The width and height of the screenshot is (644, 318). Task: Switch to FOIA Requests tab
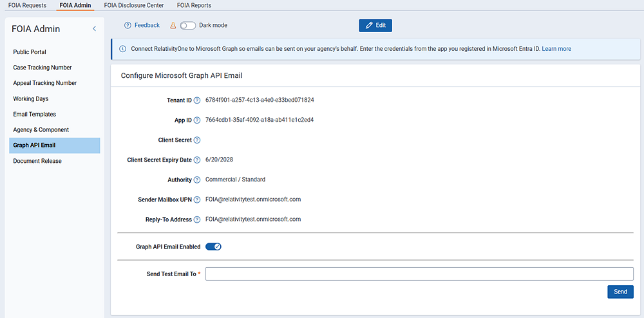pos(27,5)
